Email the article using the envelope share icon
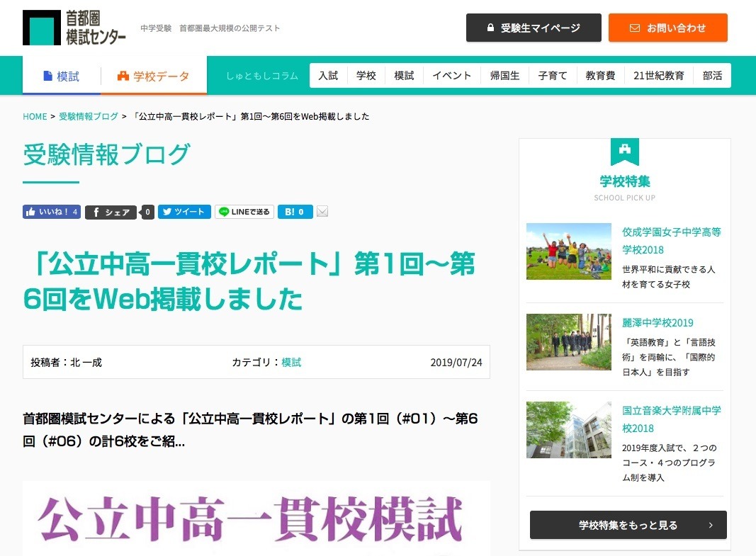The image size is (756, 556). (322, 211)
